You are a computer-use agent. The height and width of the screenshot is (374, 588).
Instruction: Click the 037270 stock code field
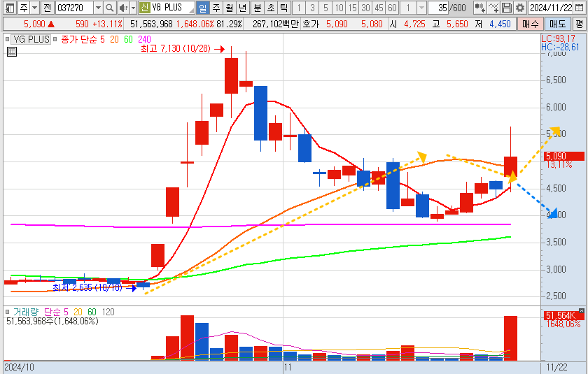pyautogui.click(x=75, y=8)
